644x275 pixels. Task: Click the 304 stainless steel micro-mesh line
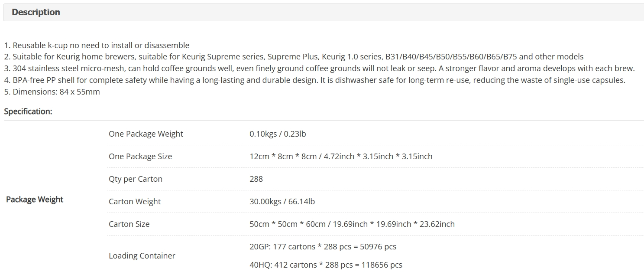(319, 68)
